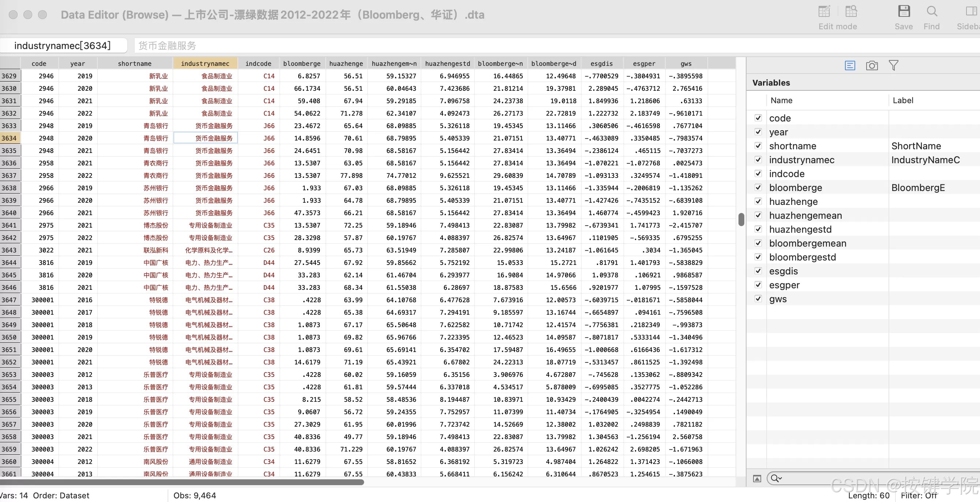This screenshot has width=980, height=502.
Task: Toggle the esgdis variable checkbox
Action: pyautogui.click(x=758, y=271)
